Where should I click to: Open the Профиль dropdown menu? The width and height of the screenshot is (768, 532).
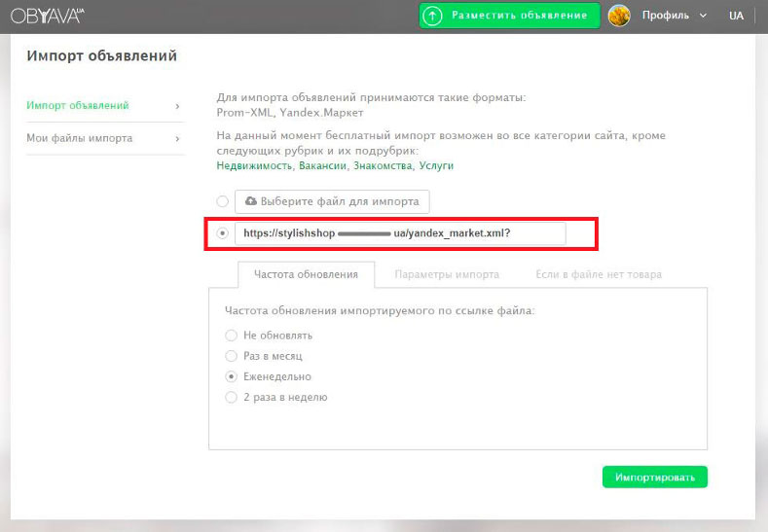[674, 16]
